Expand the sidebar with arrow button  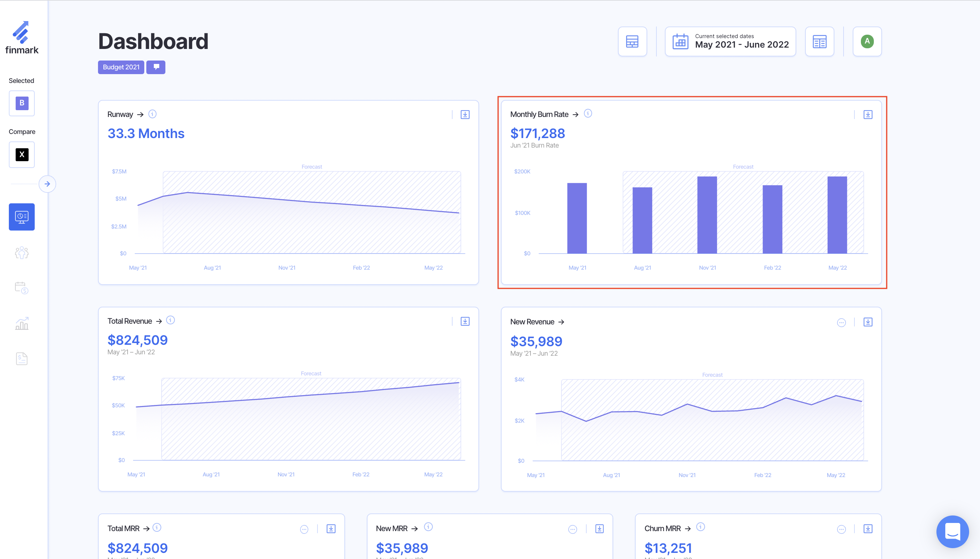tap(47, 184)
